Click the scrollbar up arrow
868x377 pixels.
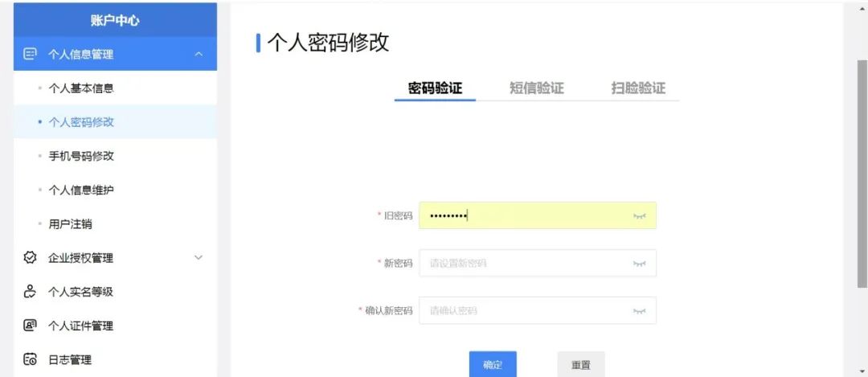pyautogui.click(x=862, y=10)
